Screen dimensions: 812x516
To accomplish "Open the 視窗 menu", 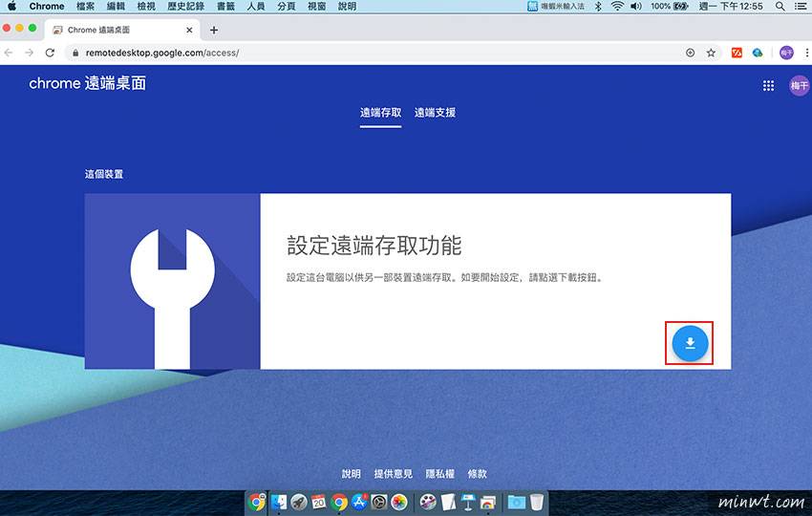I will [316, 7].
